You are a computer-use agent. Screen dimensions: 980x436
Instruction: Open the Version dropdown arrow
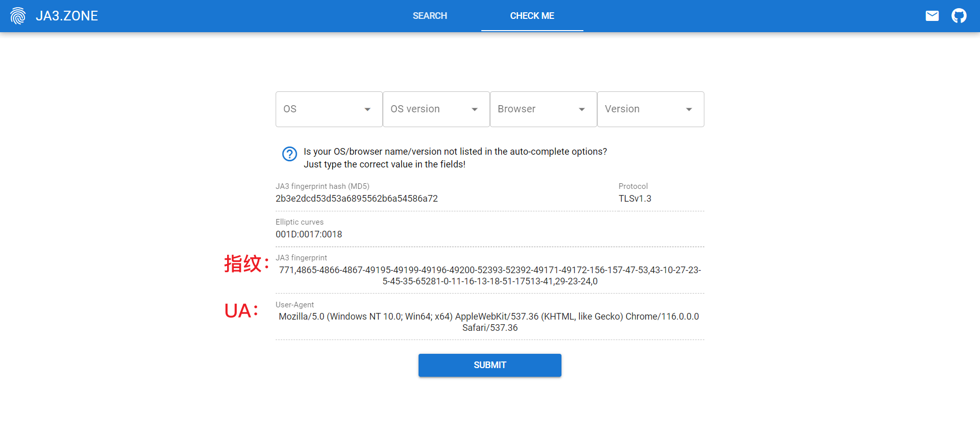pyautogui.click(x=689, y=109)
